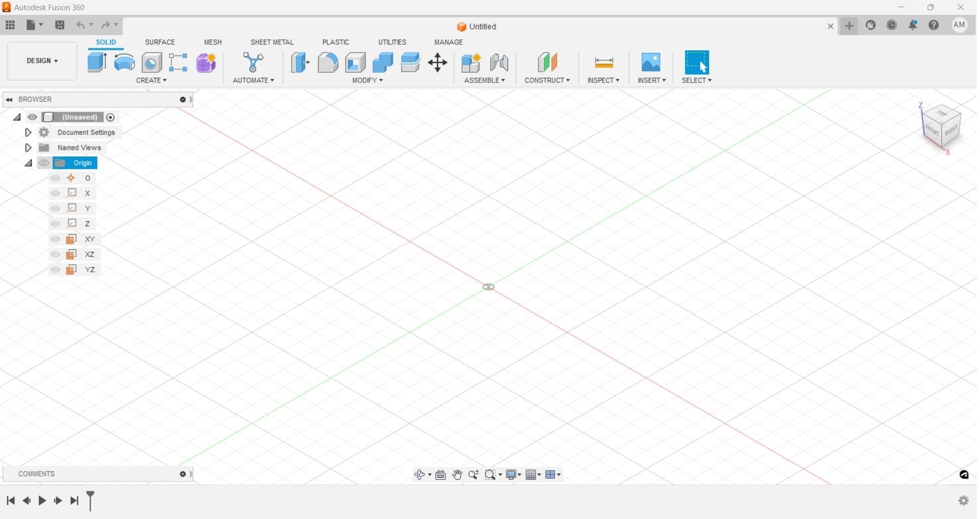Show the XZ plane
980x519 pixels.
pyautogui.click(x=55, y=255)
